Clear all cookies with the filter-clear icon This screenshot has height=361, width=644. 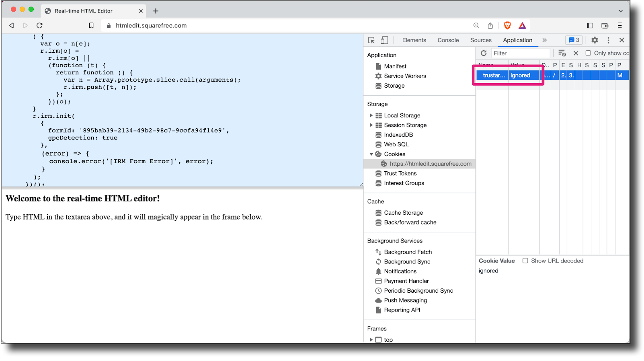tap(562, 53)
